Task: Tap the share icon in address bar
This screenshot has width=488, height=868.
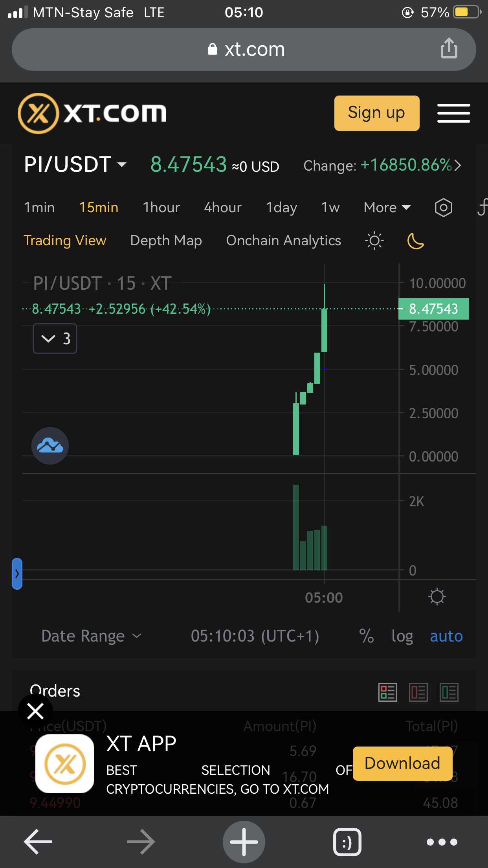Action: point(449,48)
